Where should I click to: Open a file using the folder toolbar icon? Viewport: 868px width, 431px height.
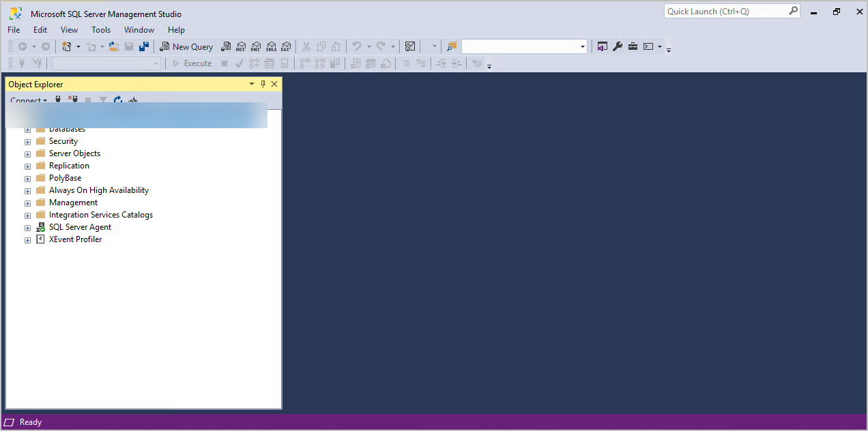[113, 46]
